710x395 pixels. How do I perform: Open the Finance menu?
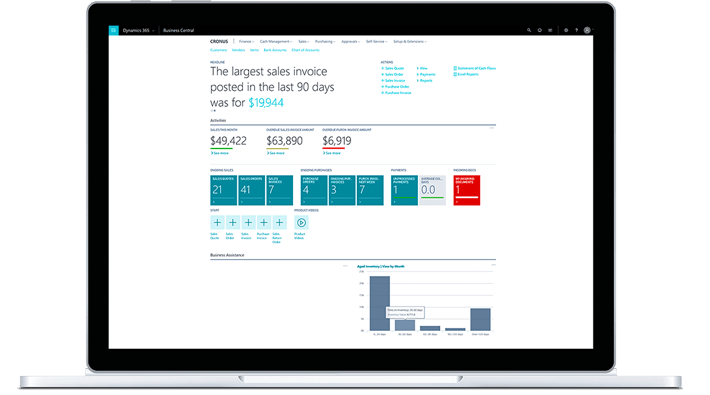click(246, 42)
